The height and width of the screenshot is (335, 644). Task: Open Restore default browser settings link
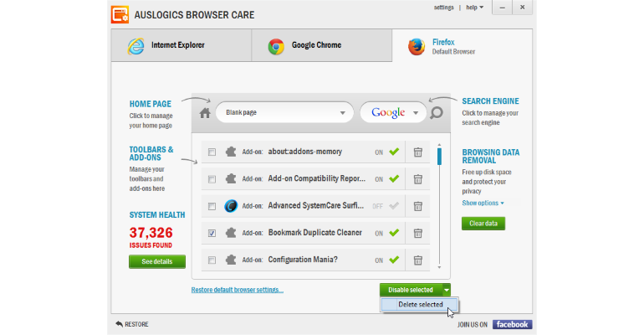(x=238, y=290)
